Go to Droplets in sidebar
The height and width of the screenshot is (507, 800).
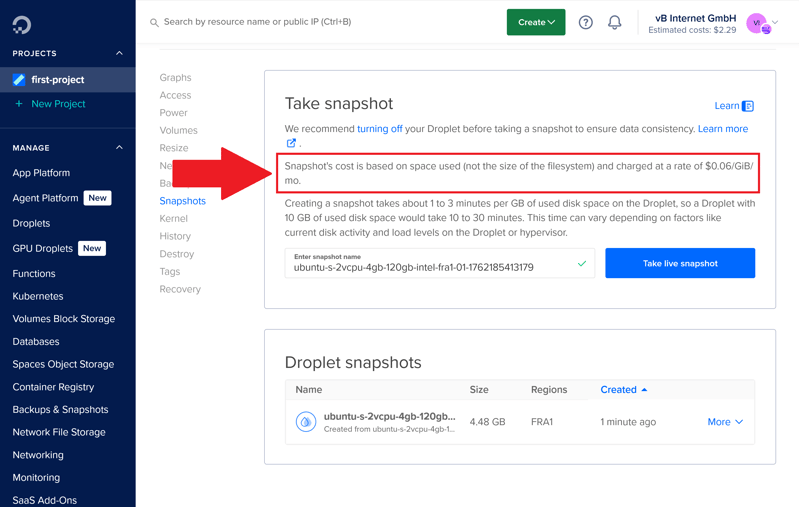(x=31, y=223)
